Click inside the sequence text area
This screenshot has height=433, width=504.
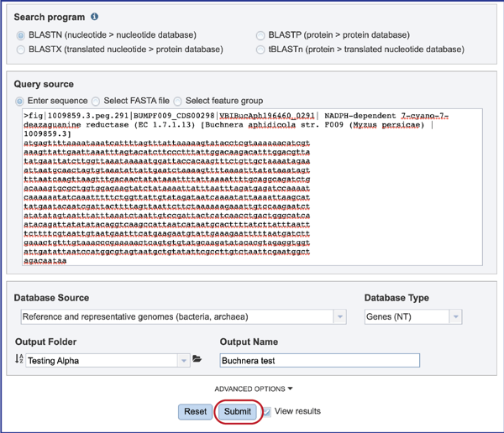pyautogui.click(x=252, y=187)
